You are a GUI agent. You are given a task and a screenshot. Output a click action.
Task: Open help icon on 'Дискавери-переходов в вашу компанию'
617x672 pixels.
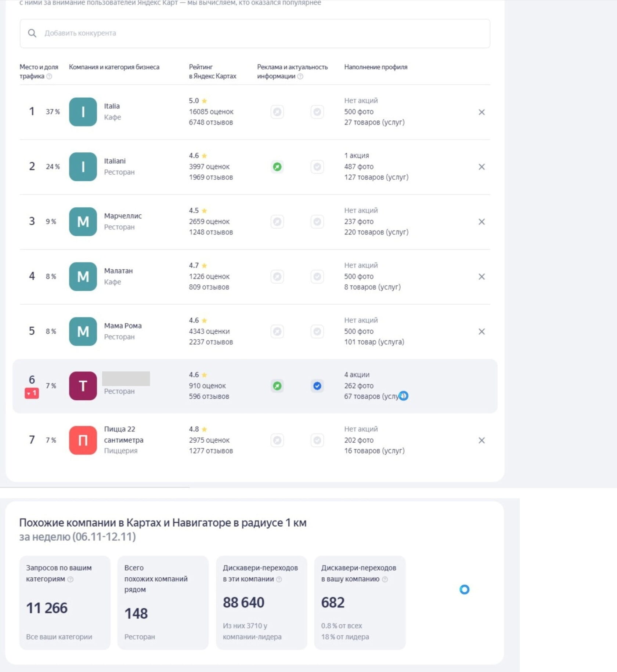click(385, 579)
